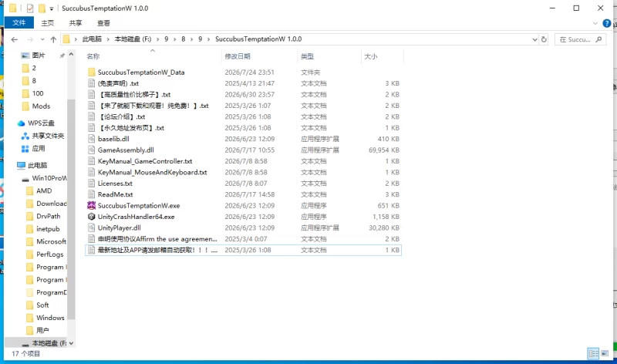Click the properties quick access icon
This screenshot has height=364, width=617.
tap(30, 8)
